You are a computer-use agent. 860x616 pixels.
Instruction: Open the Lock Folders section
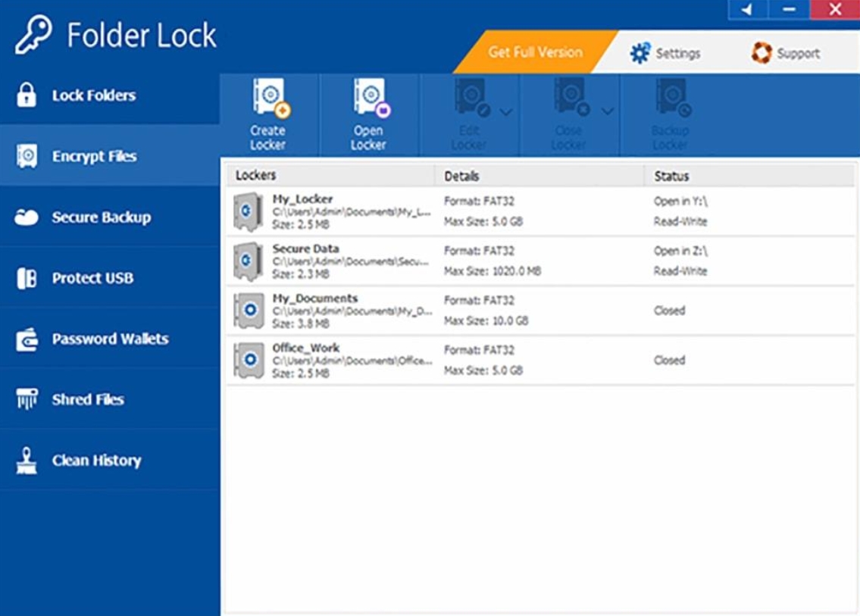[110, 95]
